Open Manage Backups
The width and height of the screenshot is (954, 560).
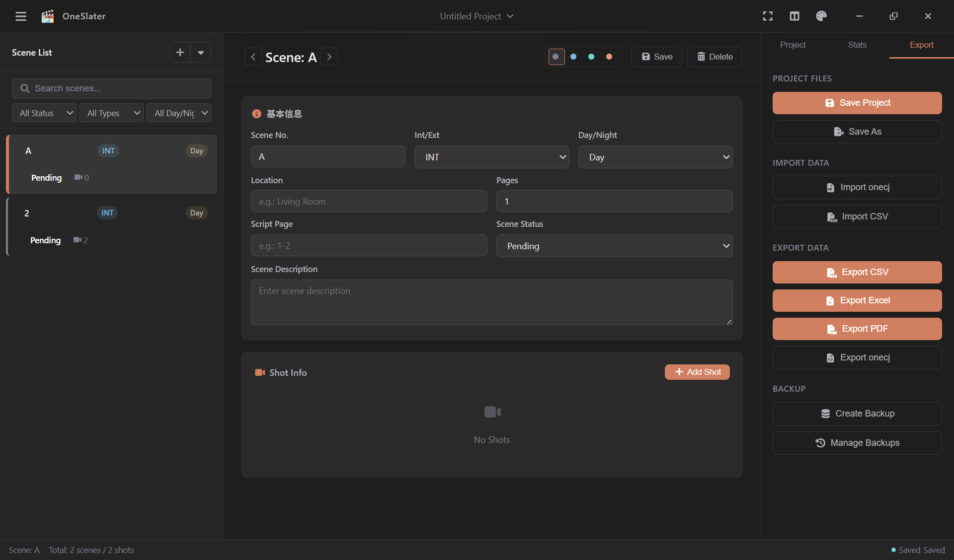(x=857, y=443)
